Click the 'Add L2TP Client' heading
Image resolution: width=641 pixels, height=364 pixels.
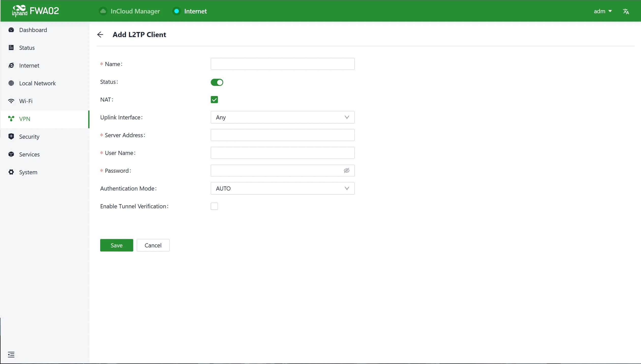tap(139, 35)
